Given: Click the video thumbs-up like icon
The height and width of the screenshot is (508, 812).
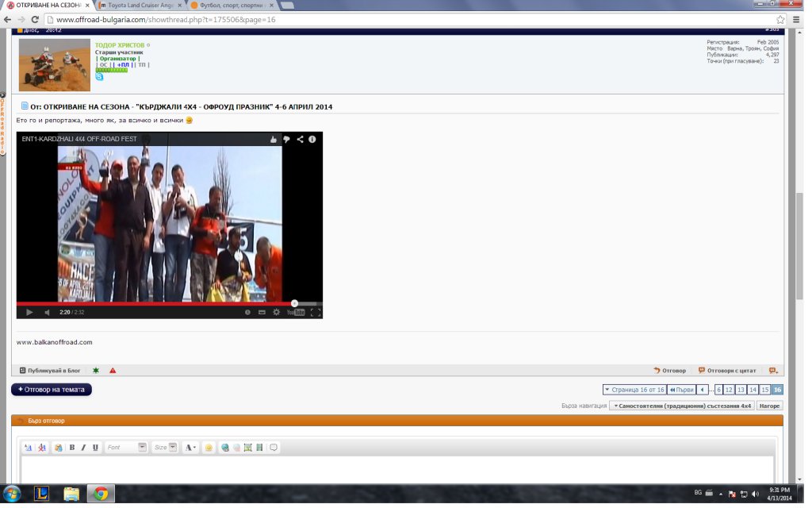Looking at the screenshot, I should tap(274, 139).
